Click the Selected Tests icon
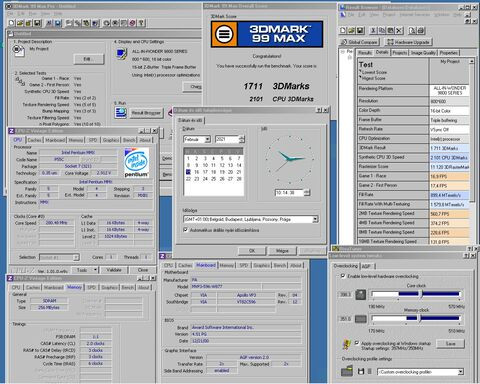480x384 pixels. [19, 81]
